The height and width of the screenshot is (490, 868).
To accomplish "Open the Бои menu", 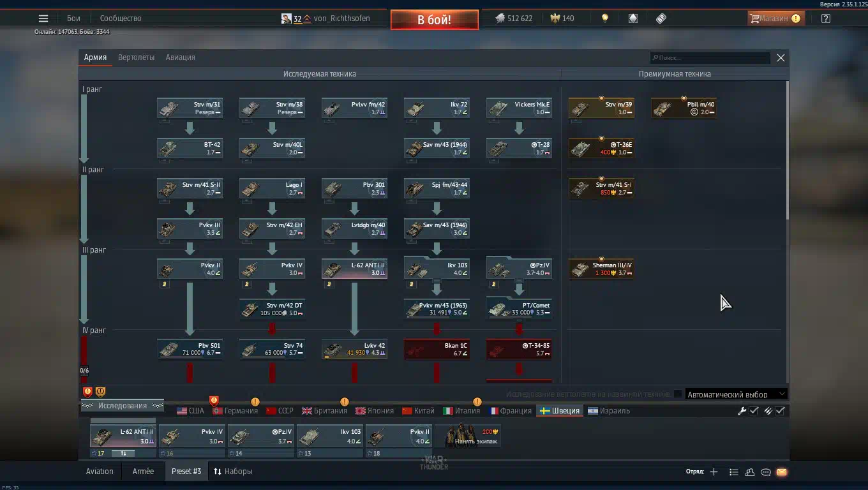I will point(73,19).
